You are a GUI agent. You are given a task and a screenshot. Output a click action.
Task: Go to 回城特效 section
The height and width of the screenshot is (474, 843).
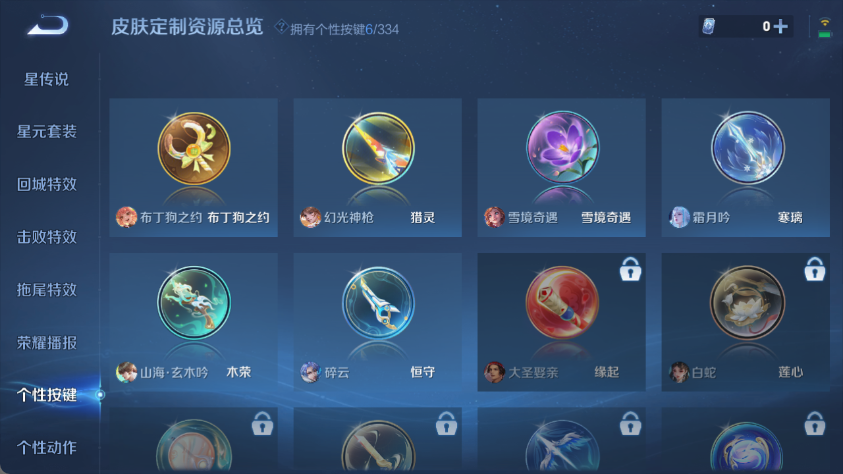47,184
